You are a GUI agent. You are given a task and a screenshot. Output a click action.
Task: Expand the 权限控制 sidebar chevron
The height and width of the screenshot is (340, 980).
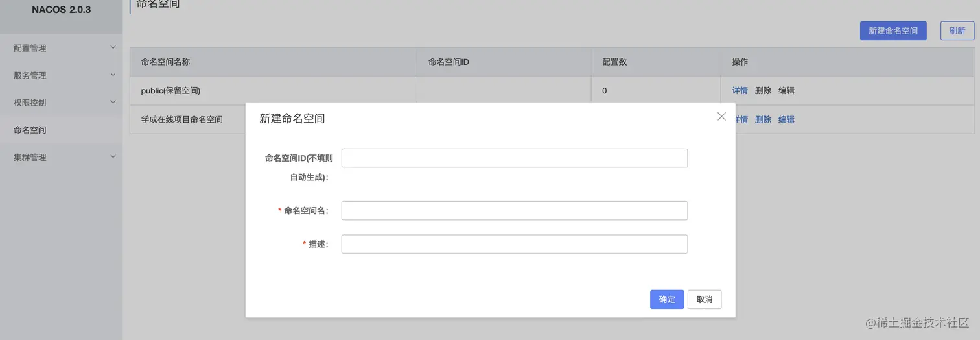113,102
